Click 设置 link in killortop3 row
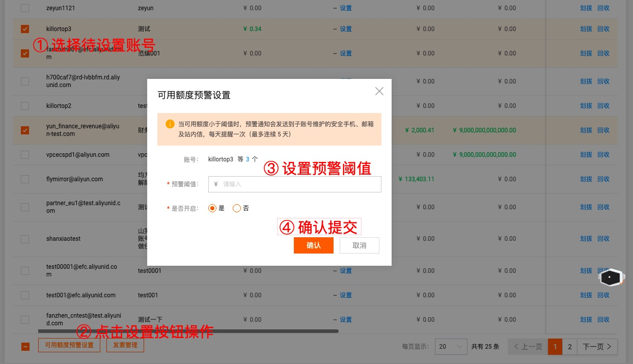Viewport: 633px width, 364px height. pos(346,29)
